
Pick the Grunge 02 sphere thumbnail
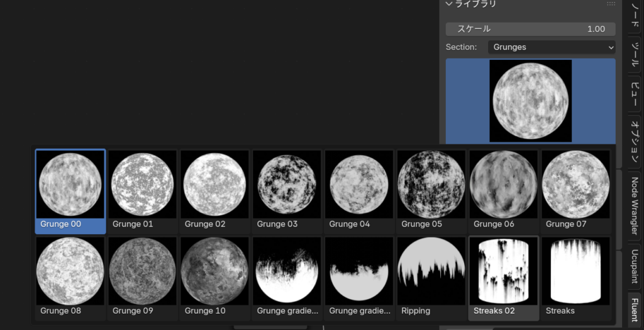pos(214,185)
